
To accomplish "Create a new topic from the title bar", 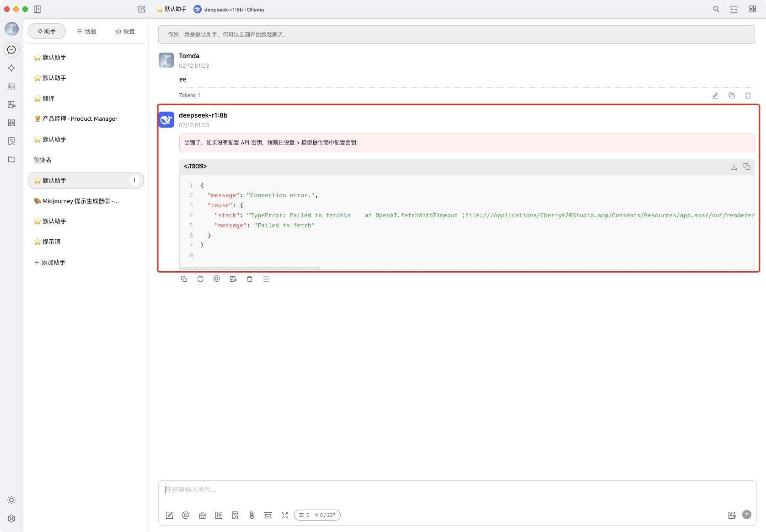I will (142, 9).
